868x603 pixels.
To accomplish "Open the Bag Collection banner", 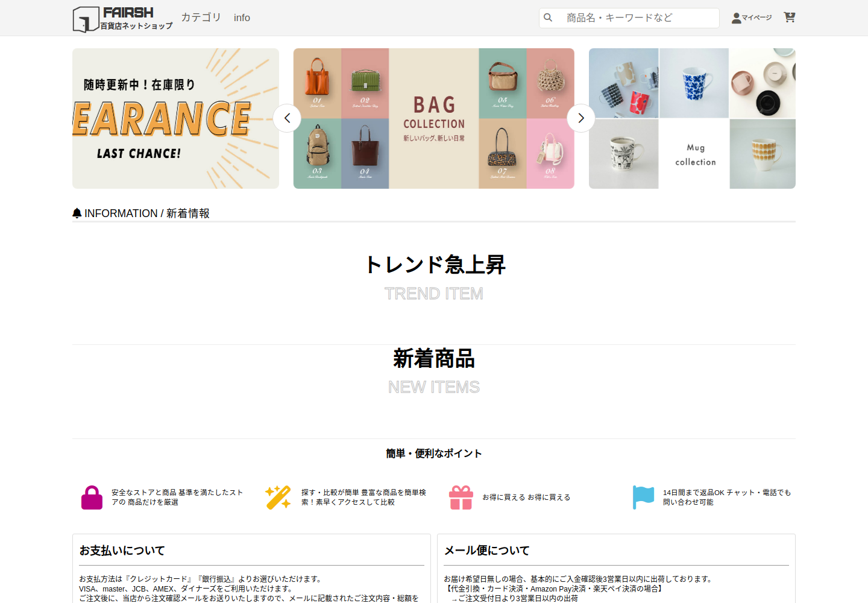I will [434, 118].
